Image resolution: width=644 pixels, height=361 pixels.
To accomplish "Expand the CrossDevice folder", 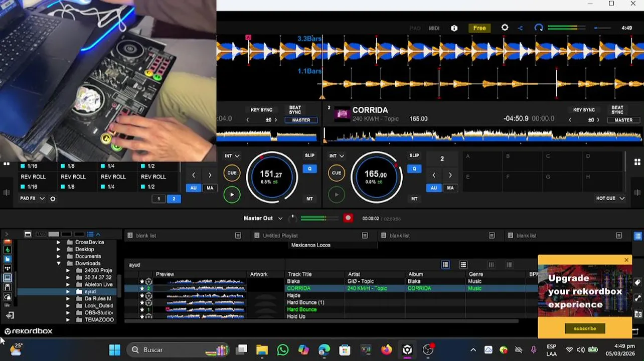I will 59,242.
